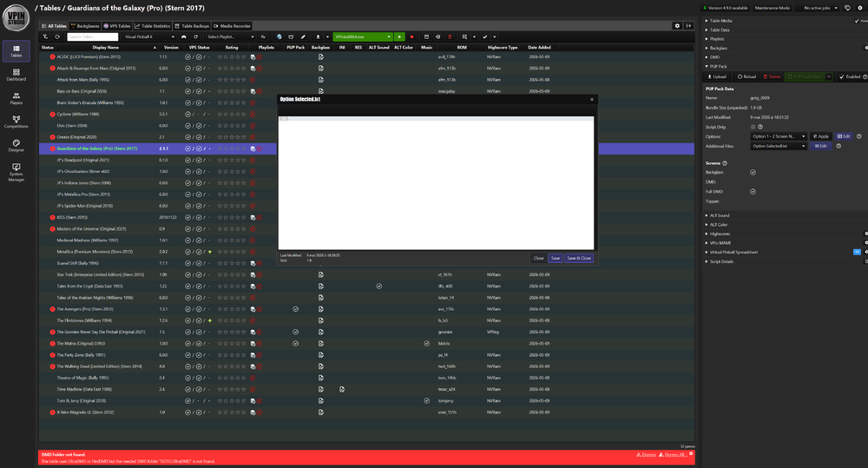
Task: Open the Players sidebar section
Action: tap(16, 98)
